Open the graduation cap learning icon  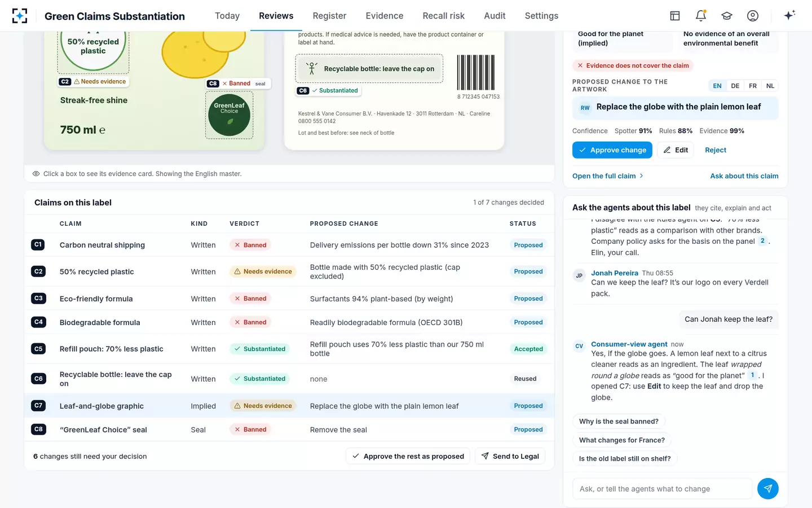pyautogui.click(x=727, y=16)
